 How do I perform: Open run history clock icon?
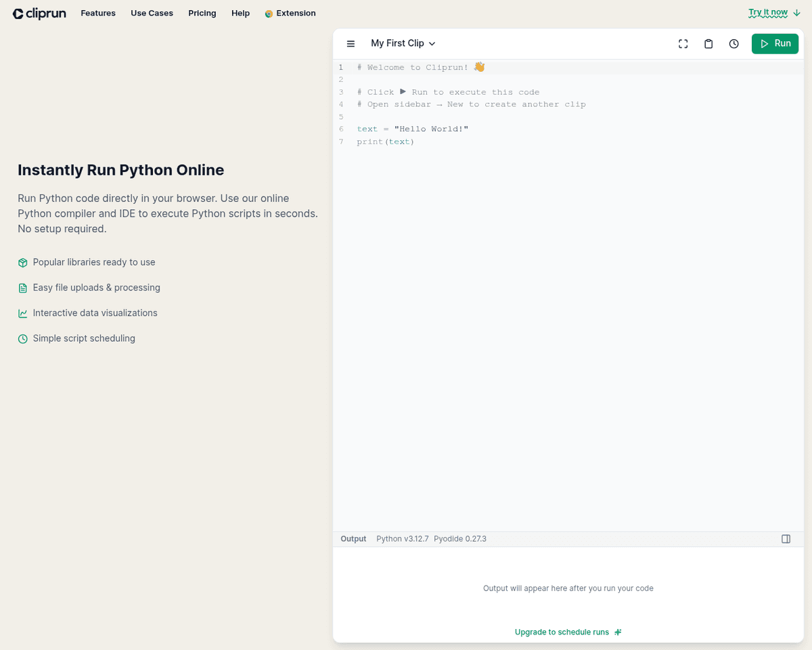[734, 44]
